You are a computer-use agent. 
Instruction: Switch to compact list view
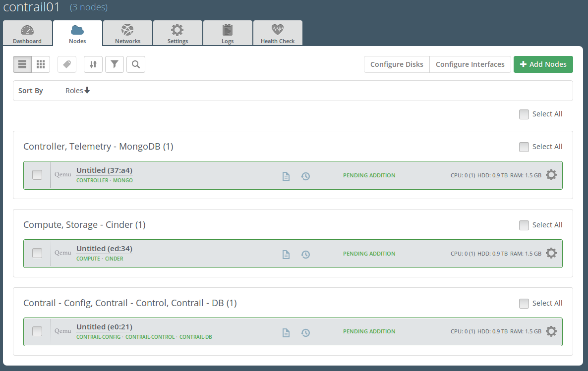[22, 64]
